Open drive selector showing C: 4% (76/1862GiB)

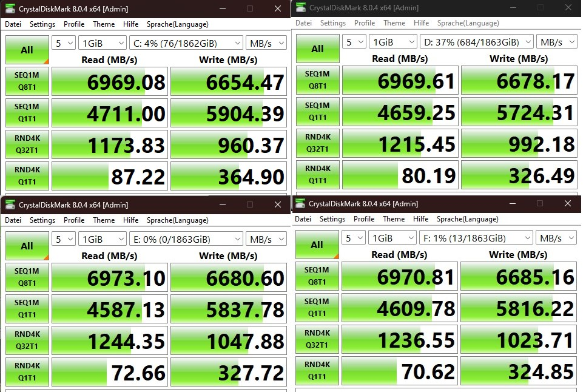[x=186, y=43]
